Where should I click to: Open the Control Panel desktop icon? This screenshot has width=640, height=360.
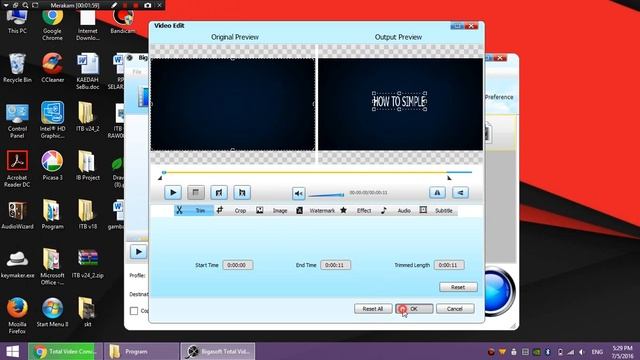coord(17,121)
